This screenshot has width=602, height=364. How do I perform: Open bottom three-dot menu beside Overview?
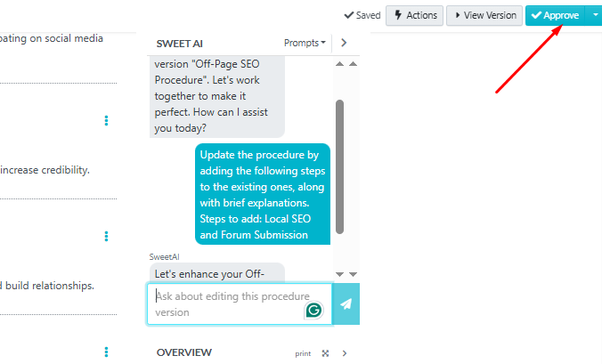point(106,352)
